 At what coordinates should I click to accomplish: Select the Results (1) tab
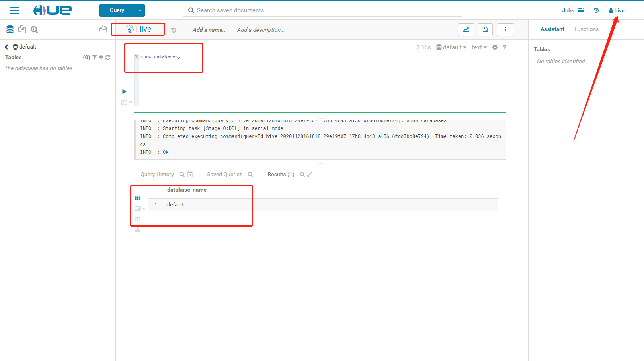(x=281, y=174)
